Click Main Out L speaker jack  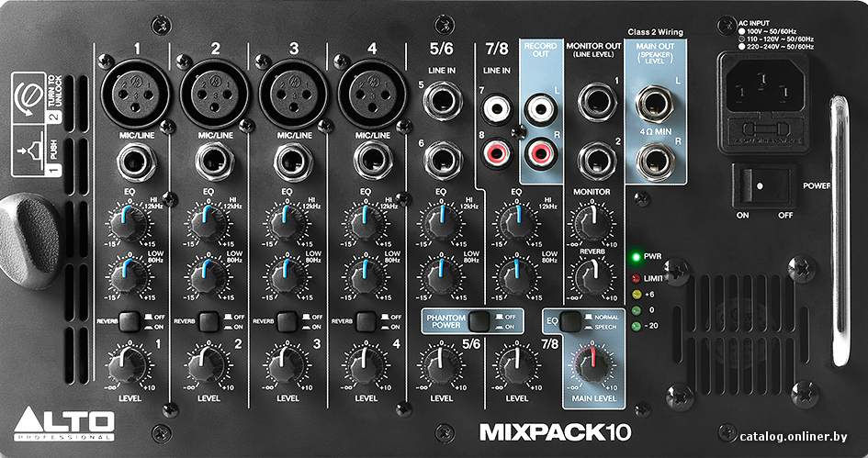pyautogui.click(x=655, y=104)
